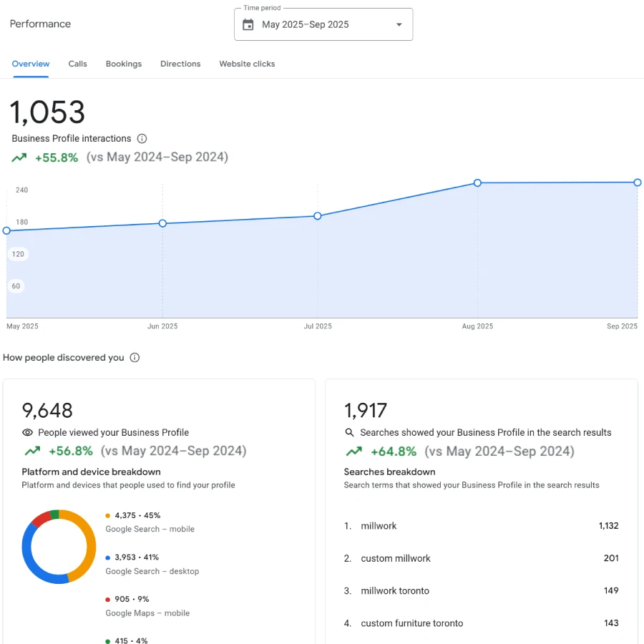Open the Business Profile interactions info tooltip

tap(142, 139)
